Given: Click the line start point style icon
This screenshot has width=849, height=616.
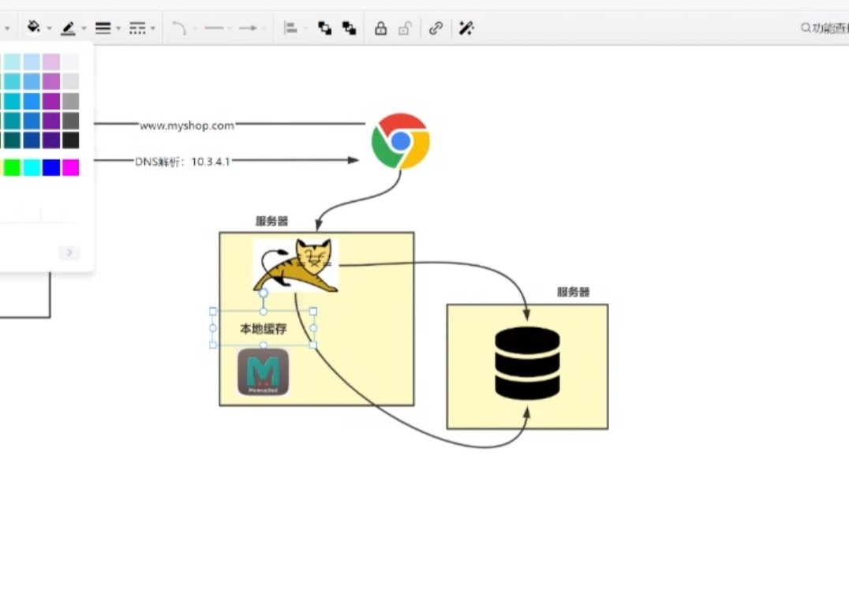Looking at the screenshot, I should click(215, 28).
